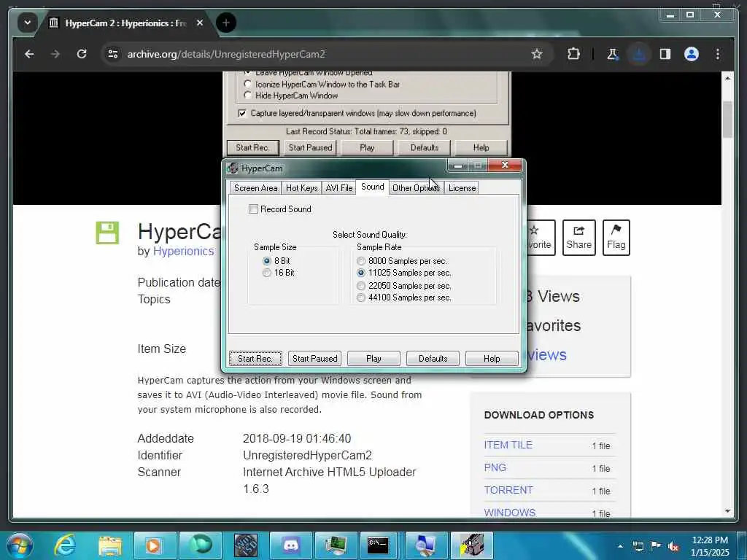Open the Chrome three-dot menu
Image resolution: width=747 pixels, height=560 pixels.
[x=718, y=54]
